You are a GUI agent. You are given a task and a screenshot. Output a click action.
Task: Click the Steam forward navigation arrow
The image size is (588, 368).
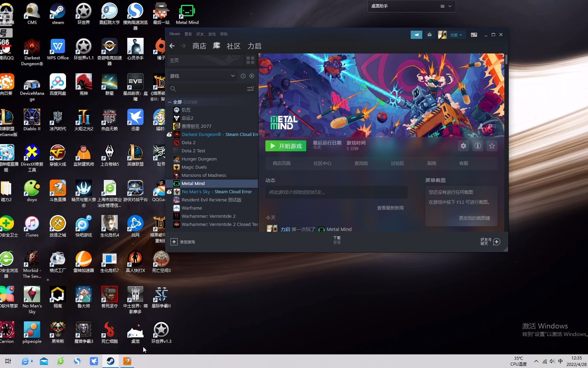click(183, 46)
